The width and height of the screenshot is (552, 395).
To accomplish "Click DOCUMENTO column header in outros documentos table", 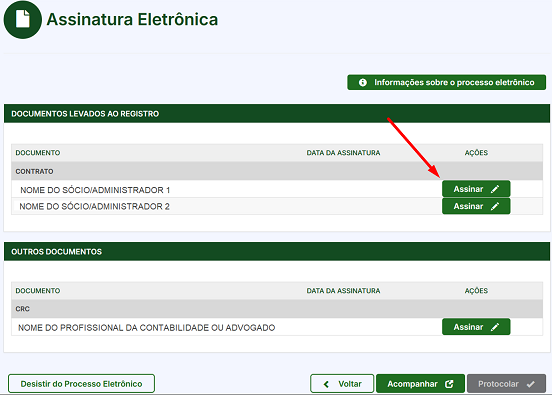I will coord(38,291).
